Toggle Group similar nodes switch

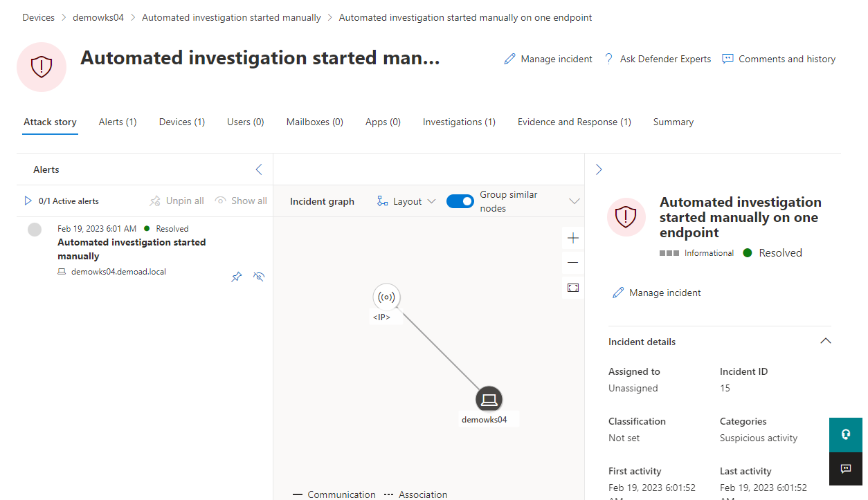tap(460, 201)
